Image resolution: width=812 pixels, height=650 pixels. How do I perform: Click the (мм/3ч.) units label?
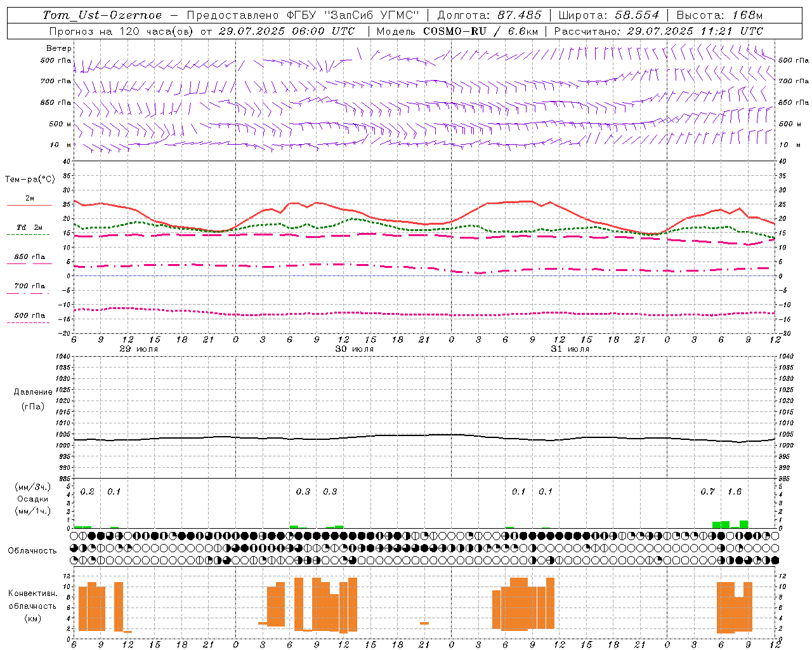pos(33,487)
